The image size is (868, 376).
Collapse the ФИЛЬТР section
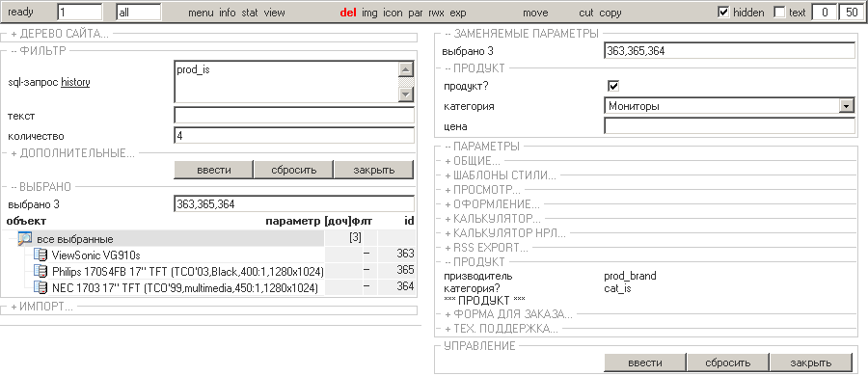pyautogui.click(x=39, y=51)
